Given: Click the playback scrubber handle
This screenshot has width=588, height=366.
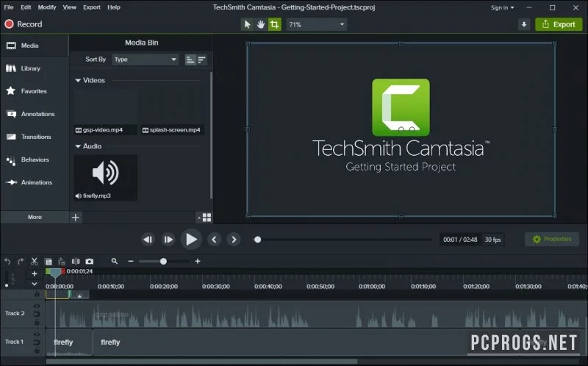Looking at the screenshot, I should 258,240.
